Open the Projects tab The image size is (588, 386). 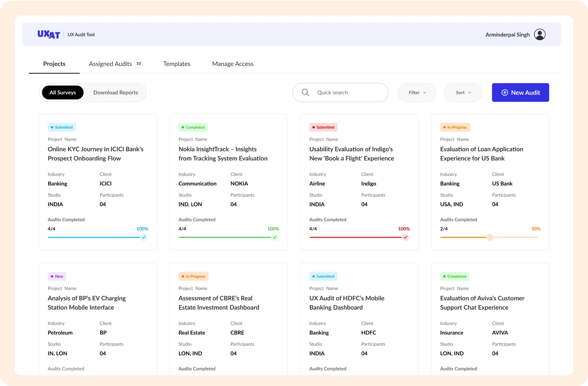point(54,64)
